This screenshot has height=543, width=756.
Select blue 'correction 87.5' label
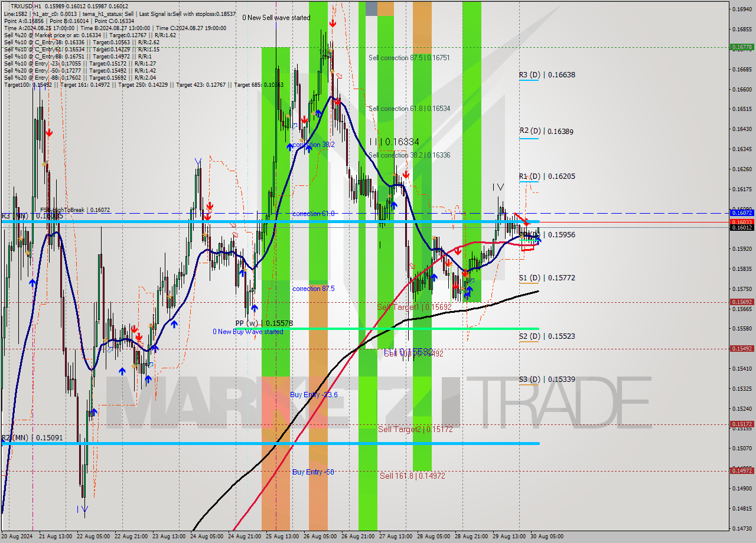314,289
